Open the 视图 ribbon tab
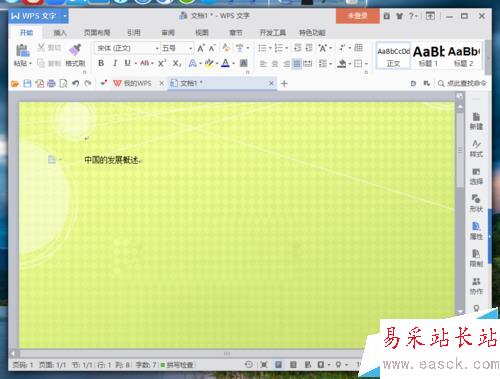 (202, 33)
